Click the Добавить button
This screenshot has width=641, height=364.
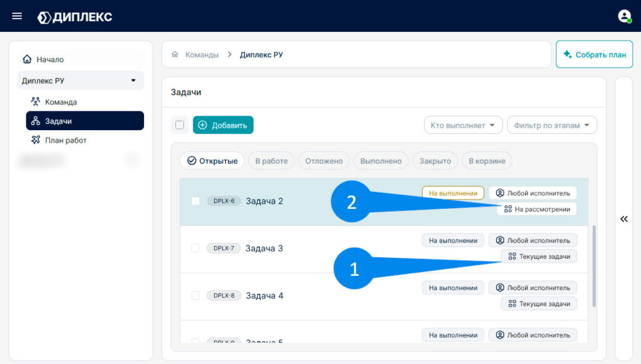223,125
